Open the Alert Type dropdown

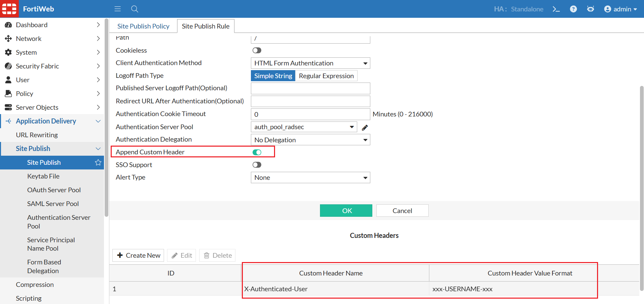coord(311,178)
